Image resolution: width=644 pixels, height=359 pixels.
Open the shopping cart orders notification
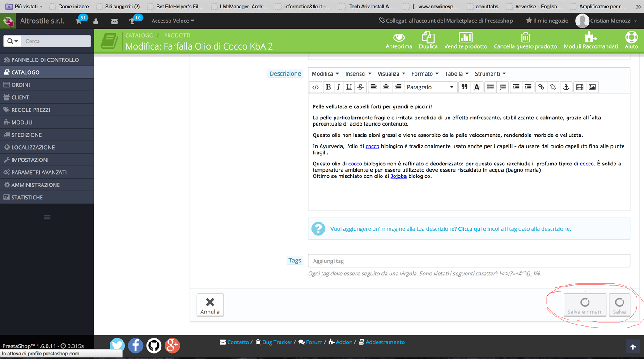tap(79, 21)
